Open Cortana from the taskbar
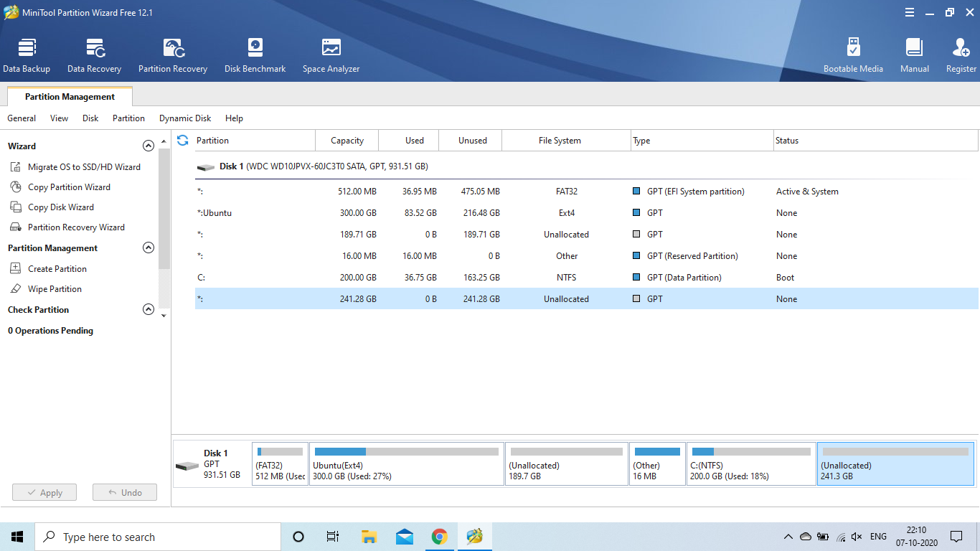Viewport: 980px width, 551px height. 298,537
